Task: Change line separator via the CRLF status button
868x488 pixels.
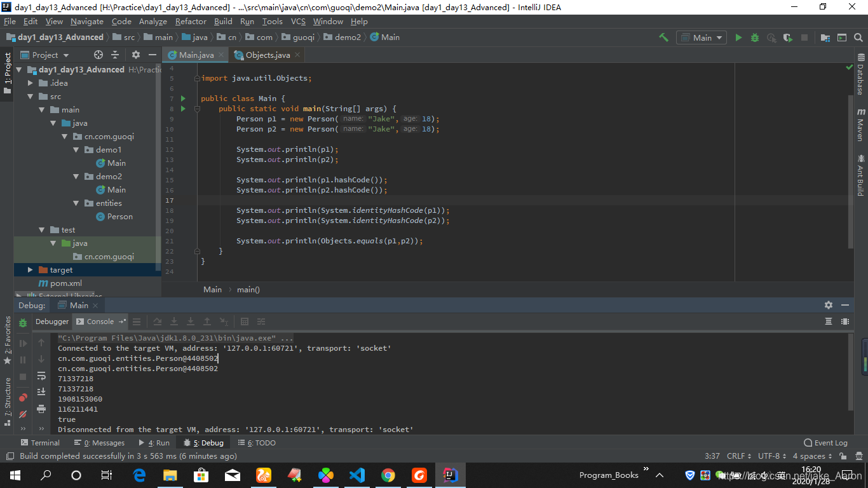Action: 738,456
